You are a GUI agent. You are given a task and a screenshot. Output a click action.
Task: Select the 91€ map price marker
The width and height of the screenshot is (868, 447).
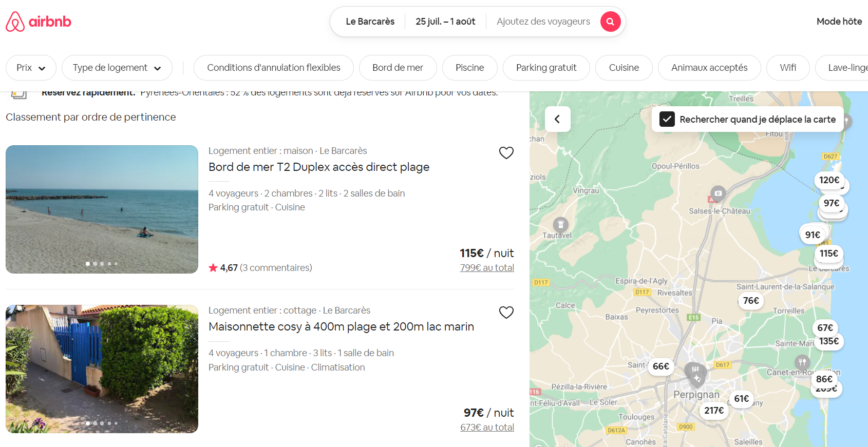[812, 235]
